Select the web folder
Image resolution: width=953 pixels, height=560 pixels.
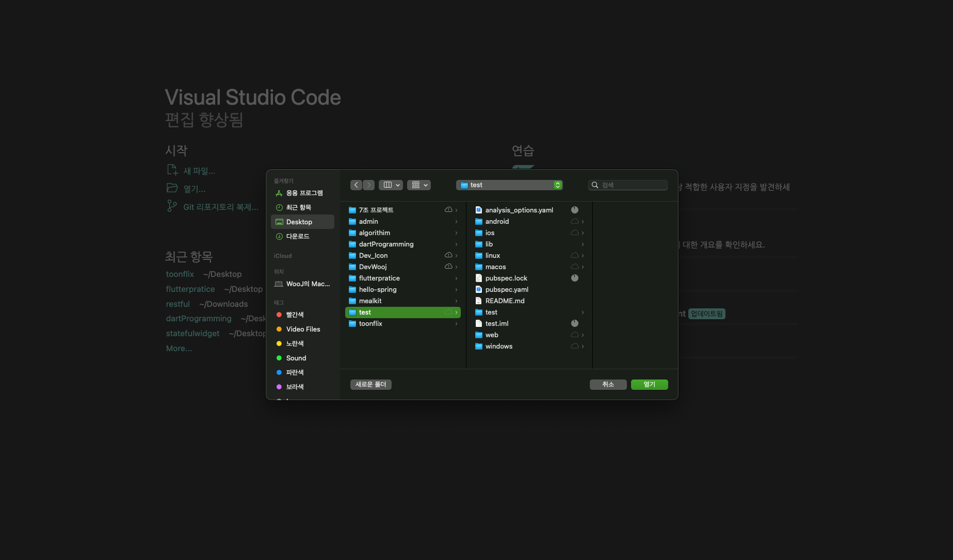pos(529,335)
